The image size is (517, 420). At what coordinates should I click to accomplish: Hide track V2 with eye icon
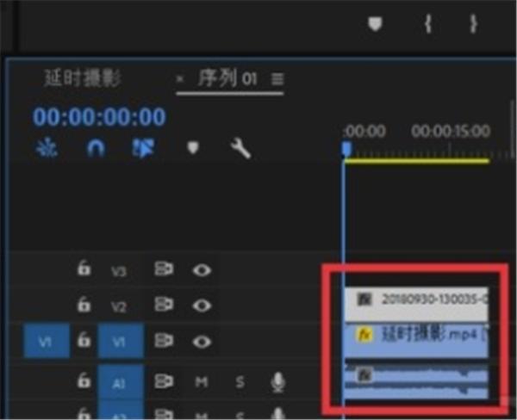(x=202, y=306)
